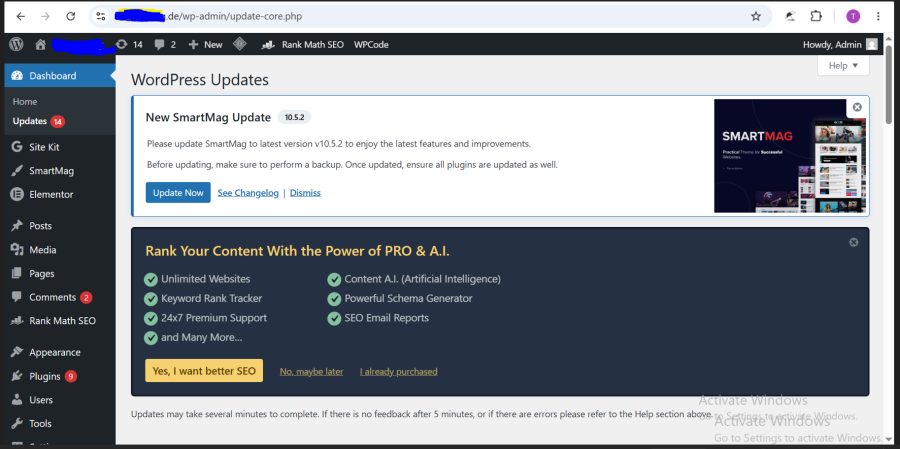Open WPCode in the admin bar

tap(371, 44)
